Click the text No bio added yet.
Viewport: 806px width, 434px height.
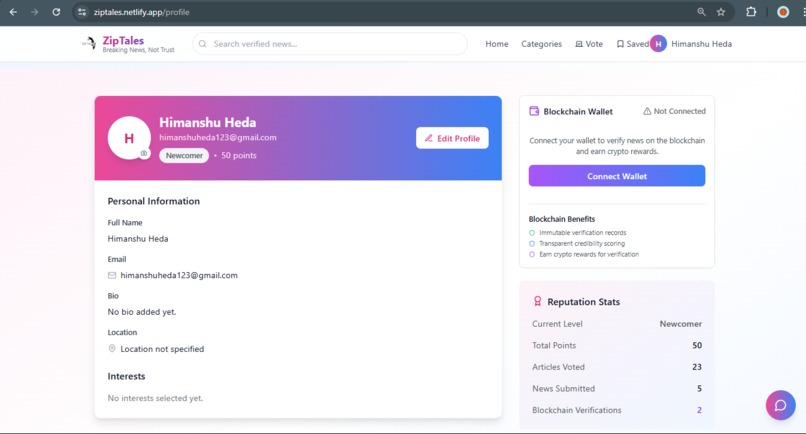pyautogui.click(x=142, y=312)
